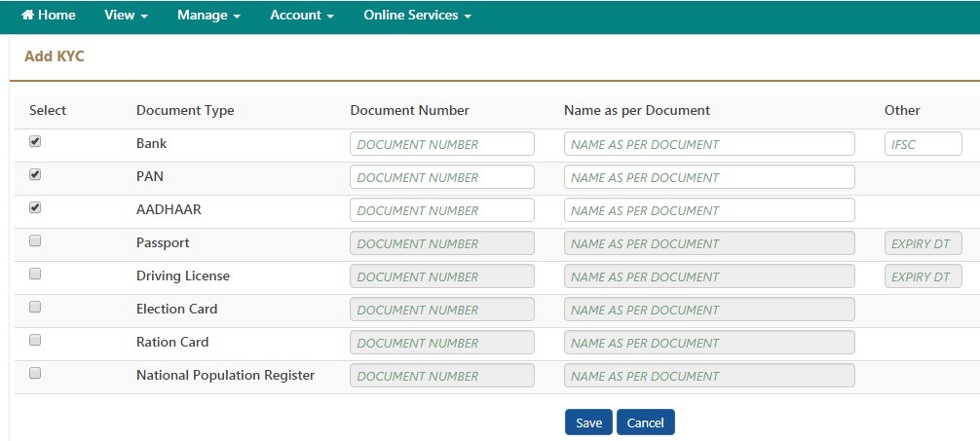Click the Driving License expiry date field
The width and height of the screenshot is (980, 441).
pyautogui.click(x=923, y=276)
